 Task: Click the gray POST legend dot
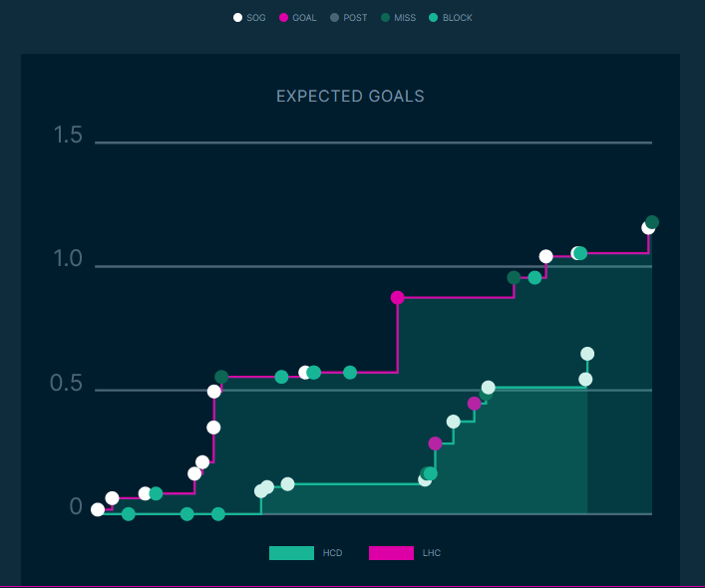(335, 18)
